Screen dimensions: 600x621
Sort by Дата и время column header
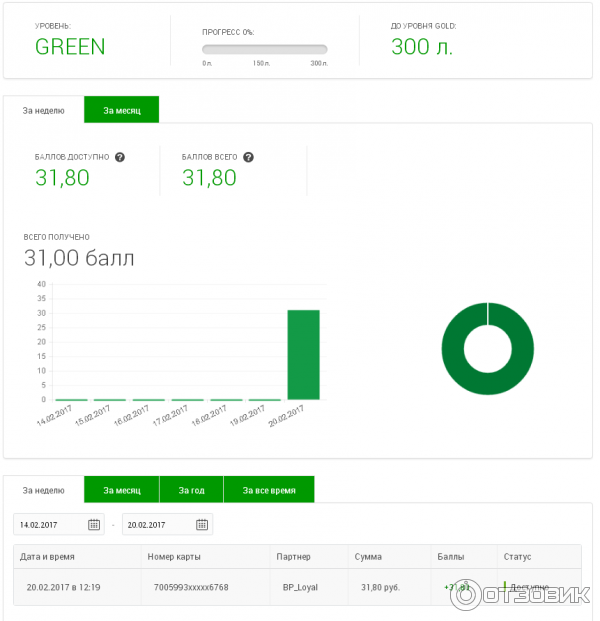tap(50, 556)
